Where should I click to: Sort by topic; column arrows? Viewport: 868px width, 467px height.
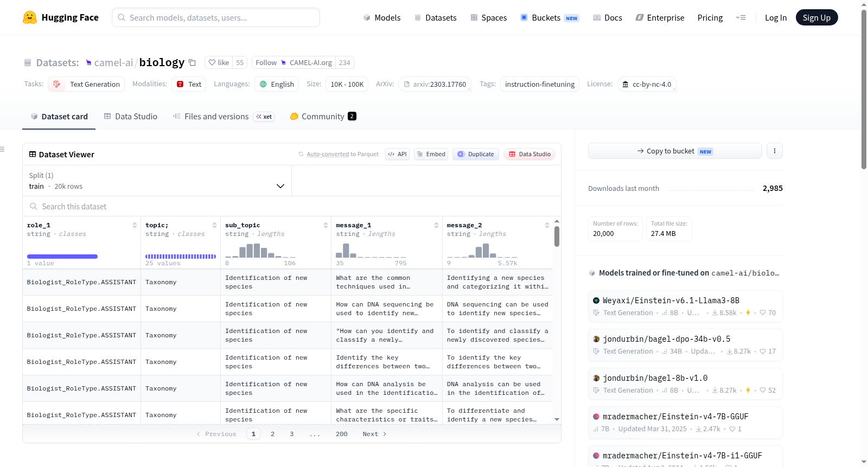214,225
